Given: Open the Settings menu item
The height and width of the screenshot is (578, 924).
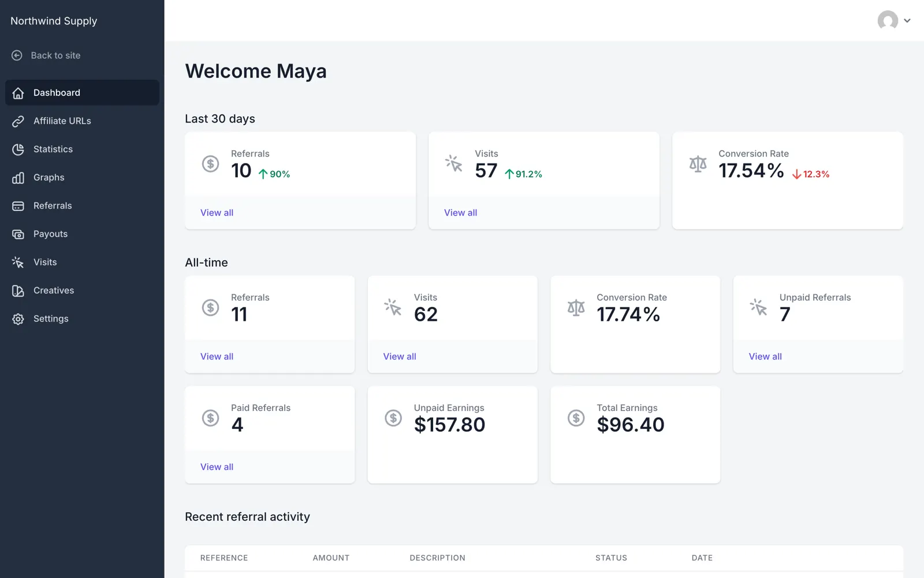Looking at the screenshot, I should coord(82,318).
